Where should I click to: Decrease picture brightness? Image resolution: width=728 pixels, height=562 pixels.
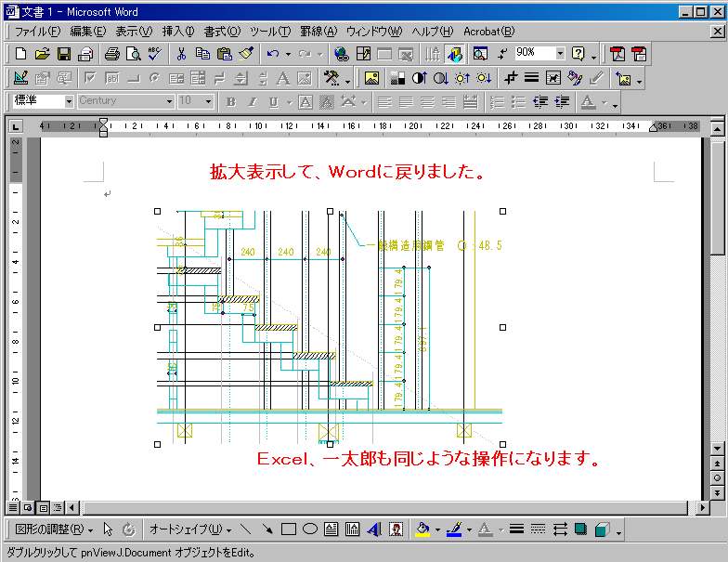pos(484,78)
